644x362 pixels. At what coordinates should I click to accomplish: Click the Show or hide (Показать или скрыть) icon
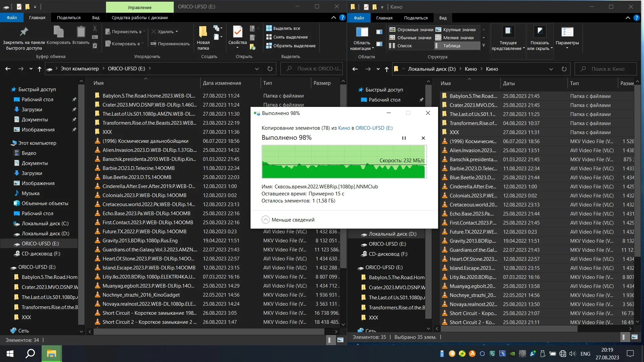tap(539, 32)
